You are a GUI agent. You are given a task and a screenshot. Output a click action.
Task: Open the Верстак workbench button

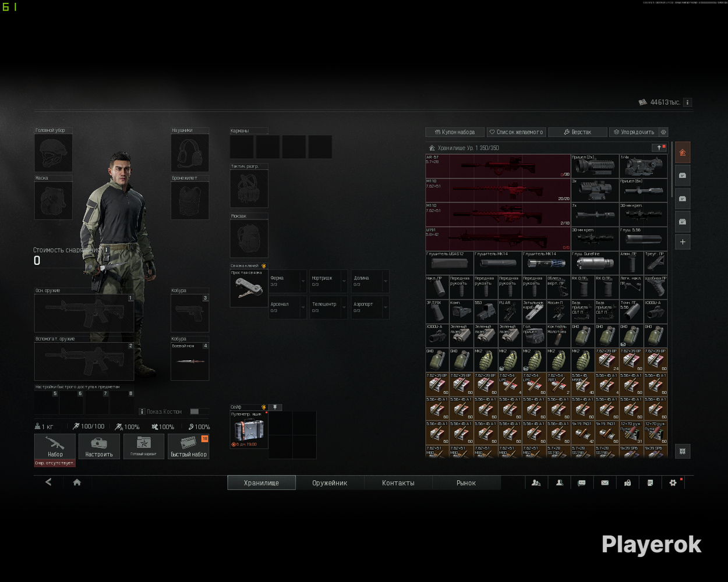click(577, 132)
